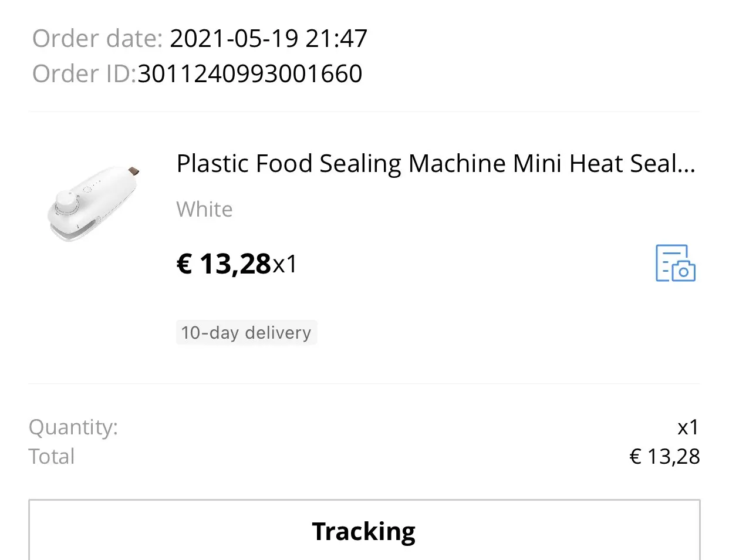Select the White variant text

(204, 210)
